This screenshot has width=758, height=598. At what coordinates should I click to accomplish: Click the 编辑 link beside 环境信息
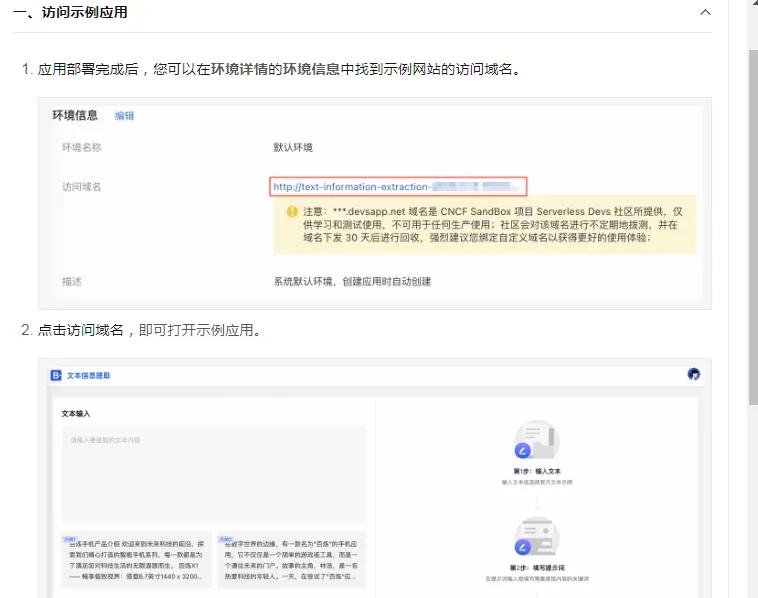coord(124,116)
